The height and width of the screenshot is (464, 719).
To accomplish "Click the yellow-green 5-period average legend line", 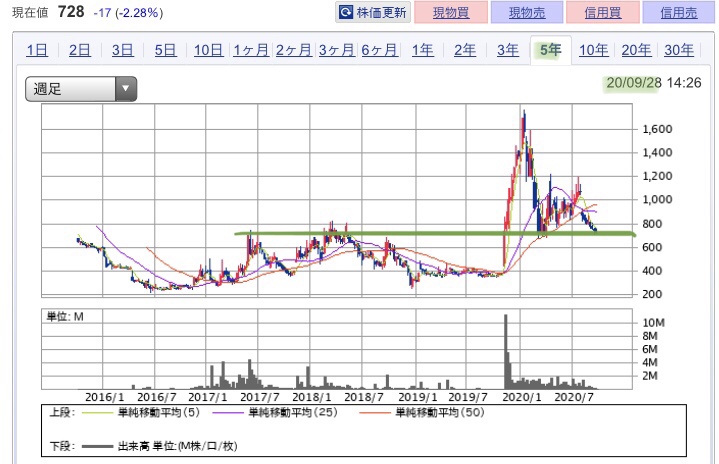I will coord(97,413).
